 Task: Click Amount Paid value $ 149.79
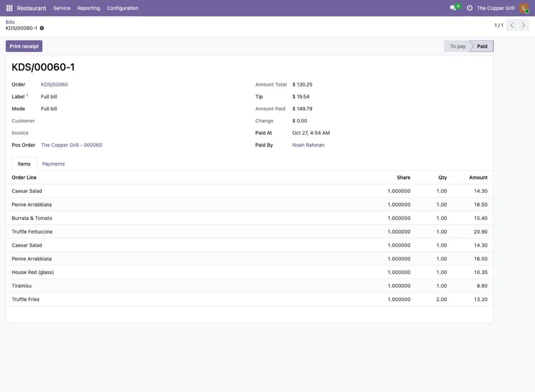pos(302,109)
